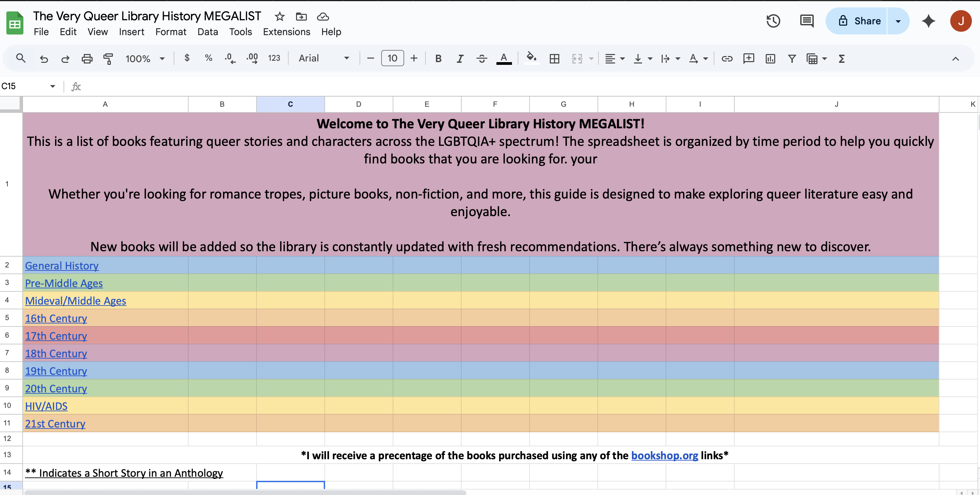Open the Arial font dropdown
980x495 pixels.
click(x=324, y=58)
